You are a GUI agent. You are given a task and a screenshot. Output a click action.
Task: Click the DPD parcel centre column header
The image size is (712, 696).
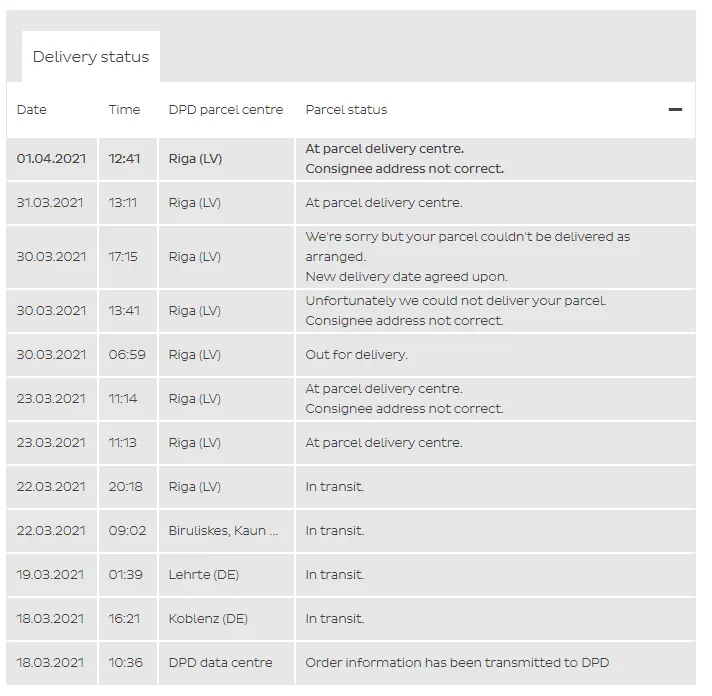tap(226, 109)
